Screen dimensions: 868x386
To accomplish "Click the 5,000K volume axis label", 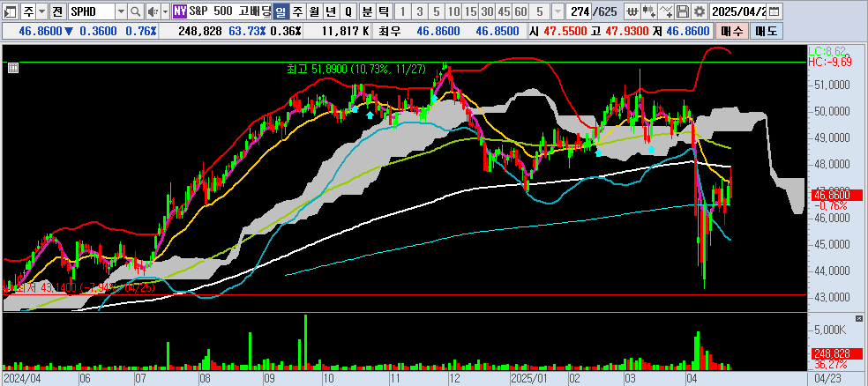I will 830,330.
